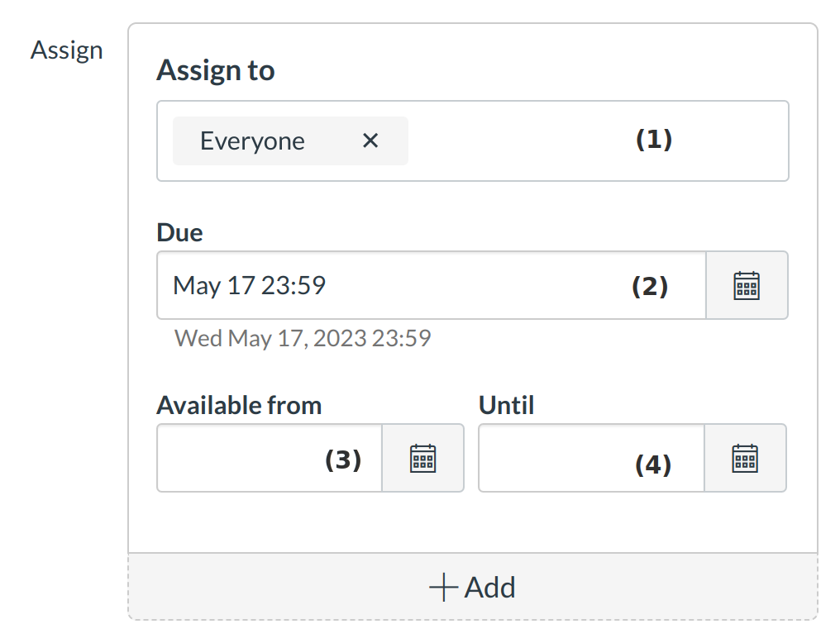The width and height of the screenshot is (840, 643).
Task: Click the "Due" field label
Action: click(179, 233)
